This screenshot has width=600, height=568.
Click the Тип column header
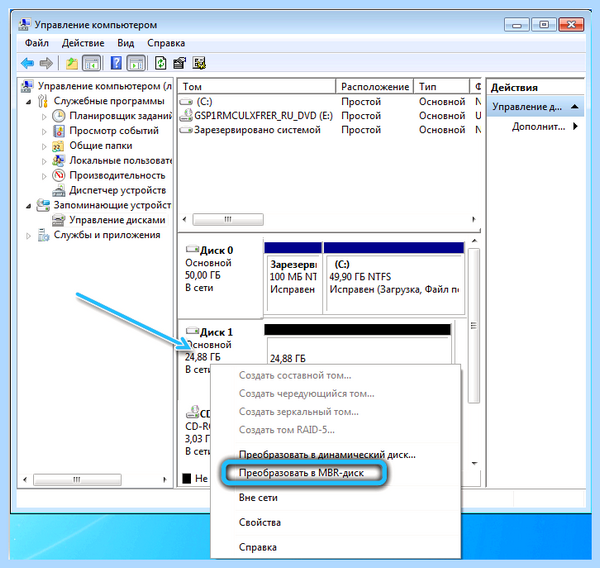(442, 87)
